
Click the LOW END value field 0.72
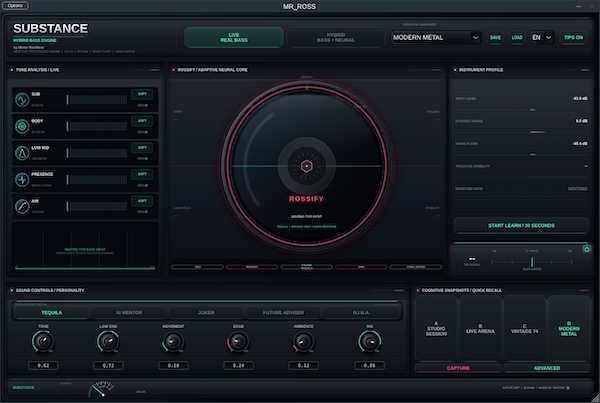click(108, 365)
